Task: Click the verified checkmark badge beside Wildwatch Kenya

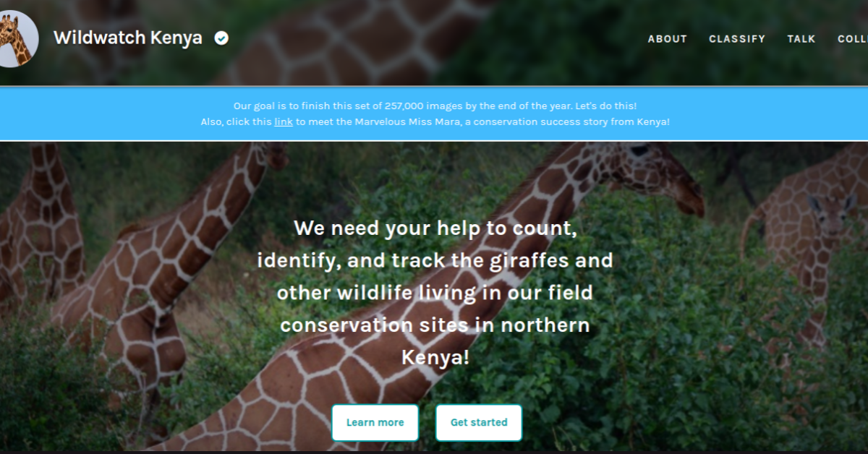Action: (x=221, y=38)
